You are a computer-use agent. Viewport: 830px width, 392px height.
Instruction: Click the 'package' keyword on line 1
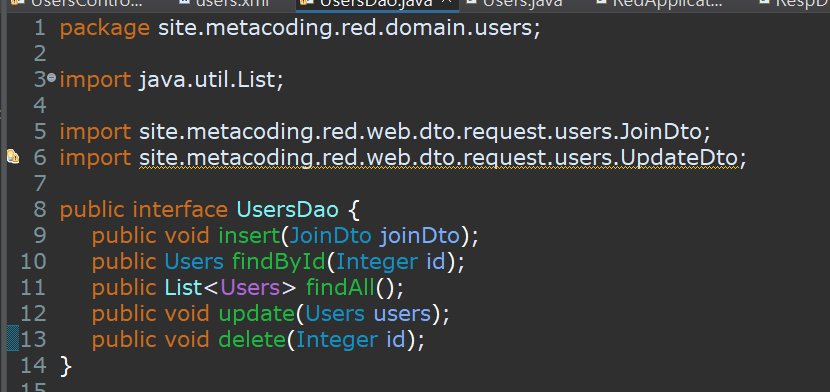[105, 28]
